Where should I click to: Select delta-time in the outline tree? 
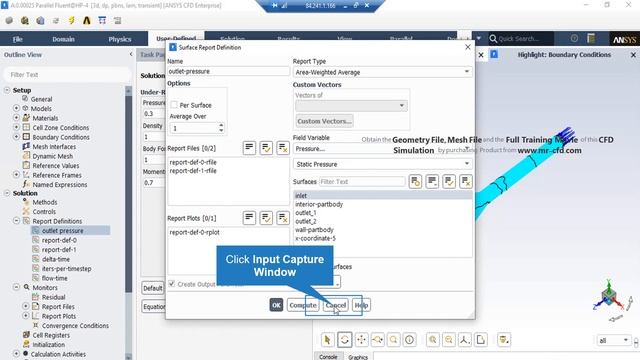56,259
